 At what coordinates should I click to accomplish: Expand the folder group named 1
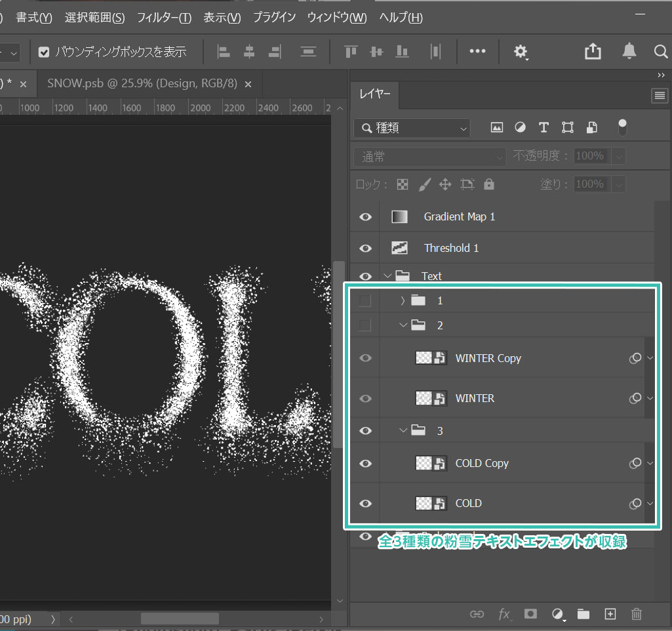tap(403, 300)
